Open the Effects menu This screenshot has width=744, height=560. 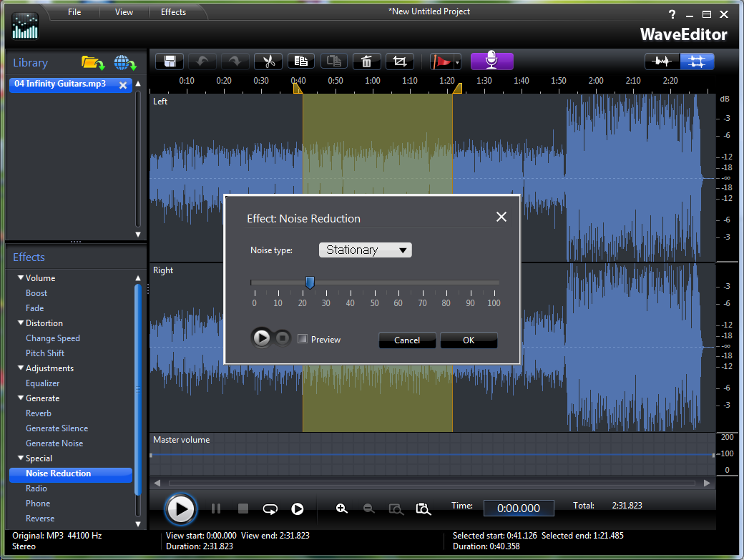coord(173,12)
